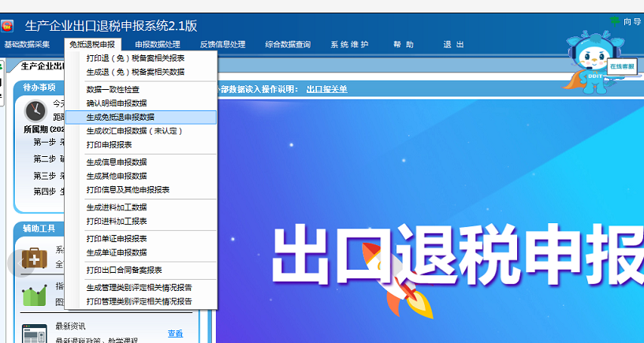The width and height of the screenshot is (644, 343).
Task: Click the green bar chart icon
Action: (x=34, y=295)
